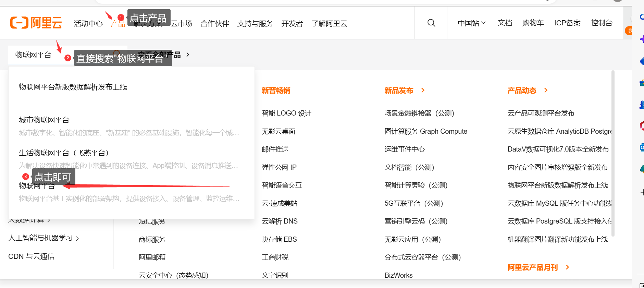The height and width of the screenshot is (288, 644).
Task: Open 运维事件中心
Action: 405,149
